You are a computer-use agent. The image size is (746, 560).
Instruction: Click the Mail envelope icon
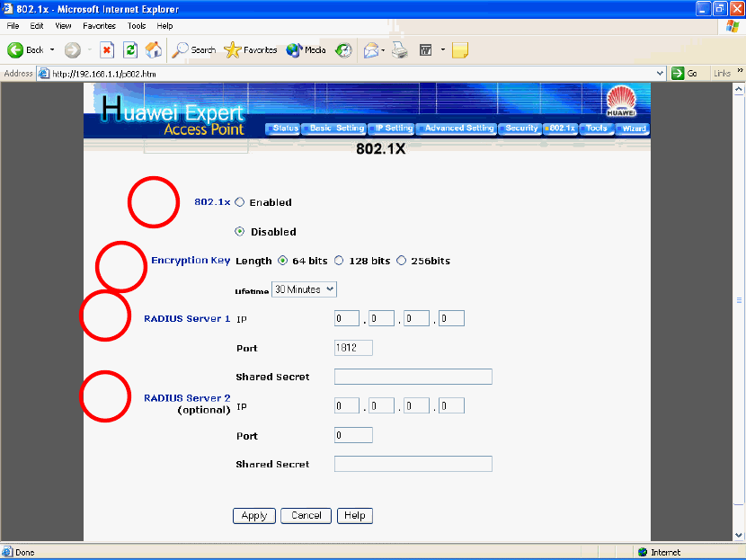tap(371, 50)
